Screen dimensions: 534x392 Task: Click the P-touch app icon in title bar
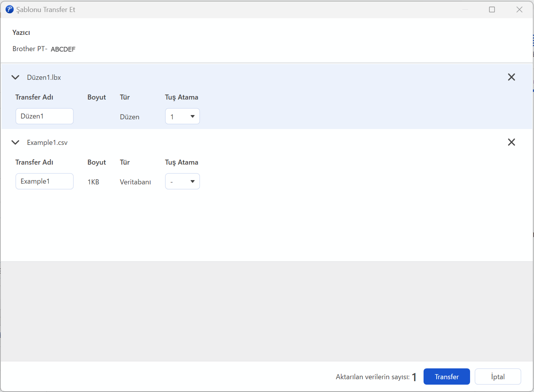pos(9,9)
